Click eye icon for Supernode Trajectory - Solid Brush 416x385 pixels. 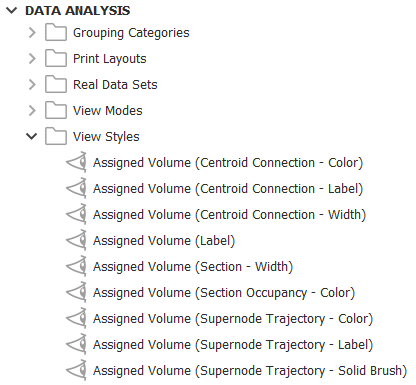(76, 370)
